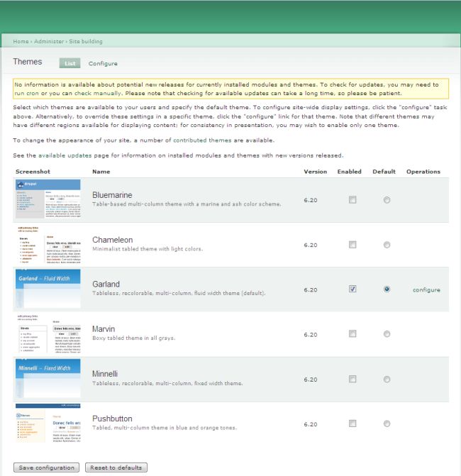The image size is (461, 476).
Task: Enable the Minnelli theme checkbox
Action: pyautogui.click(x=352, y=379)
